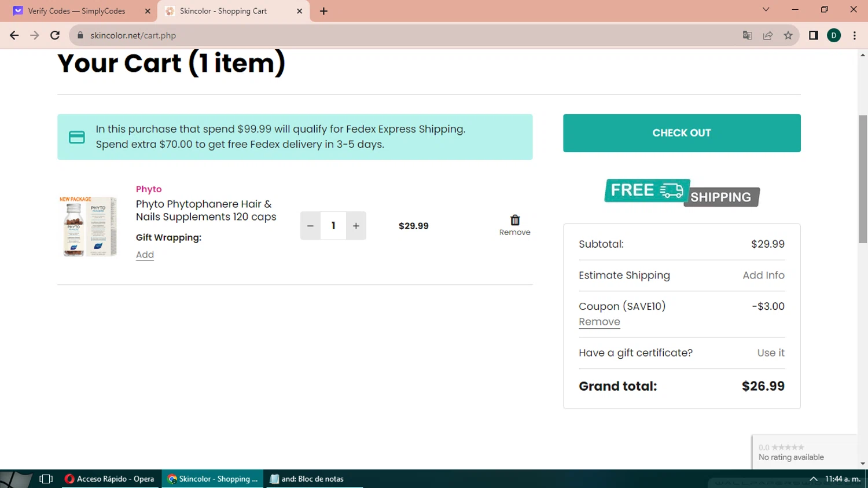The image size is (868, 488).
Task: Click Use it for gift certificate
Action: pos(771,353)
